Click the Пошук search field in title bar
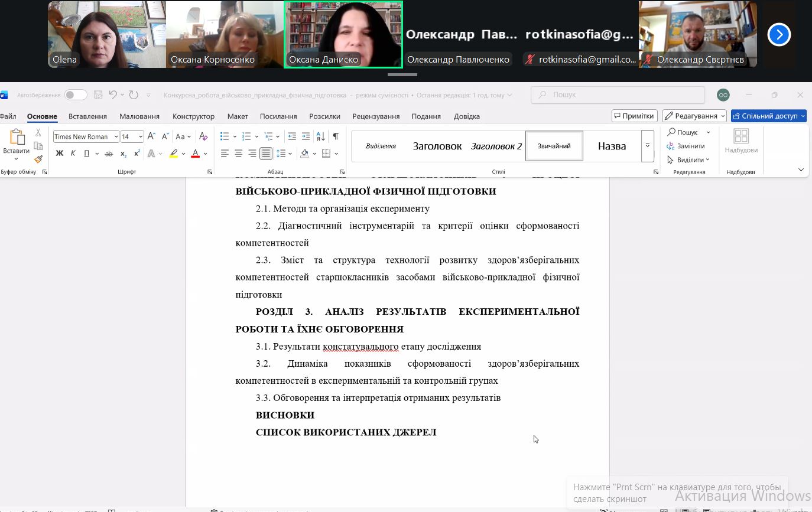This screenshot has height=512, width=812. pyautogui.click(x=618, y=95)
